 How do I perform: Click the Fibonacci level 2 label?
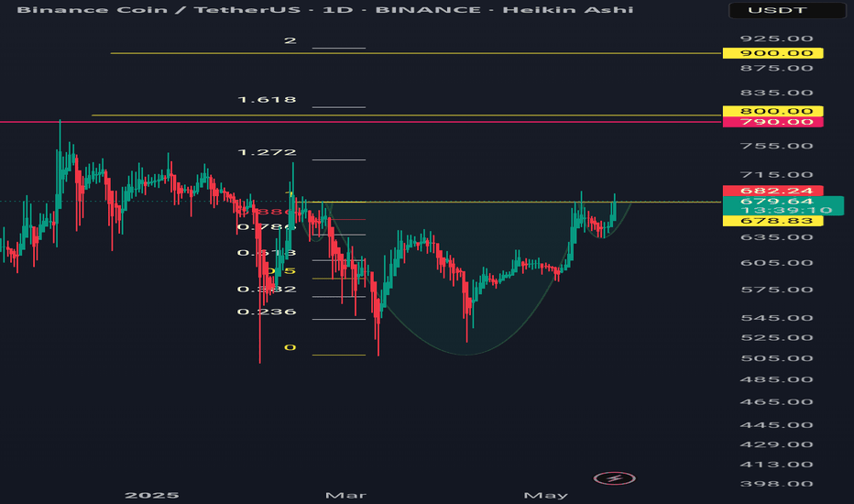point(290,40)
